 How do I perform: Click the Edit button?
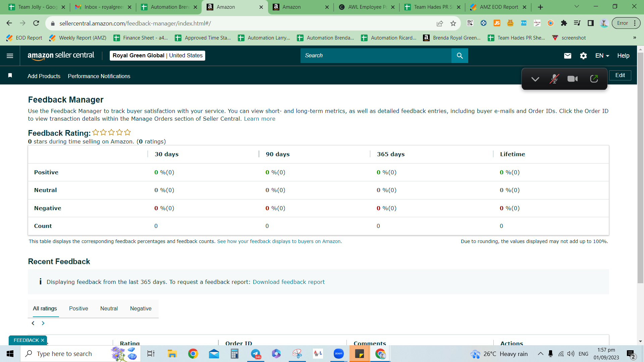[620, 75]
